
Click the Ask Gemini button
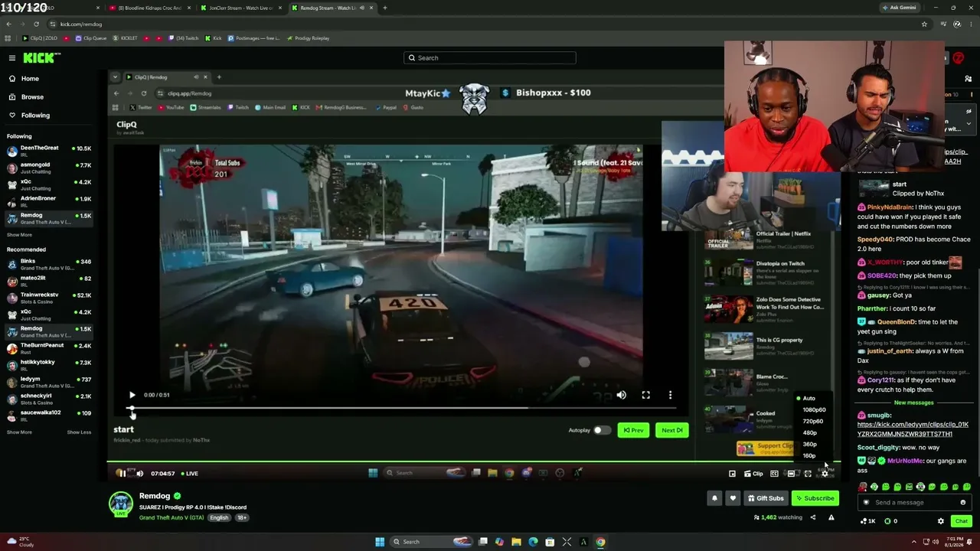[x=899, y=8]
